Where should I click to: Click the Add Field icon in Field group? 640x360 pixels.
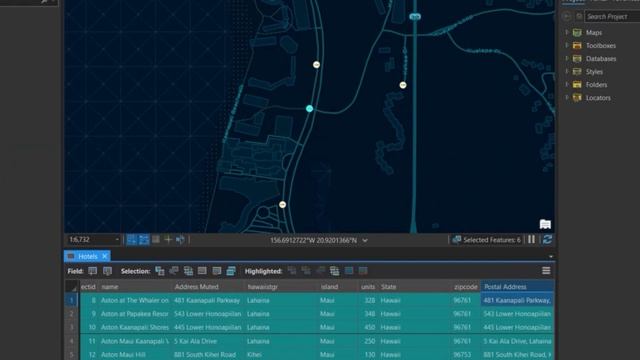pos(93,271)
